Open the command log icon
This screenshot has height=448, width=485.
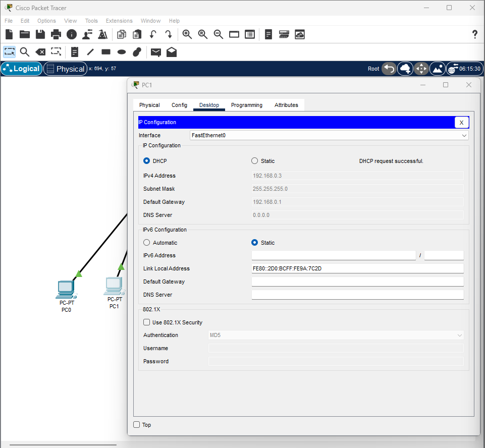click(268, 34)
